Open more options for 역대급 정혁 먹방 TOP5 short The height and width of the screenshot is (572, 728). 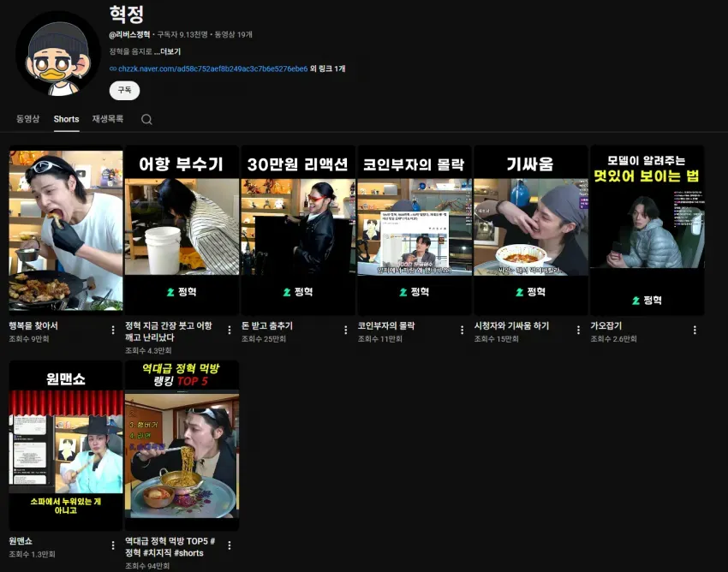pos(230,545)
